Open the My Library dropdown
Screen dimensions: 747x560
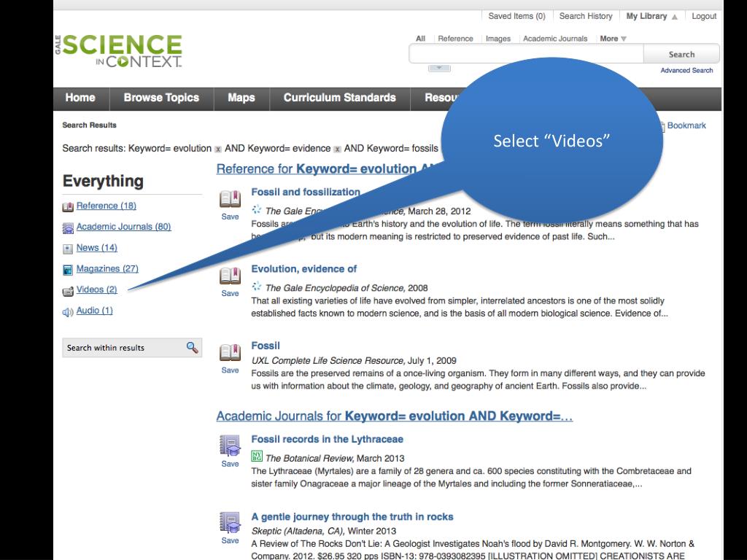pos(651,16)
